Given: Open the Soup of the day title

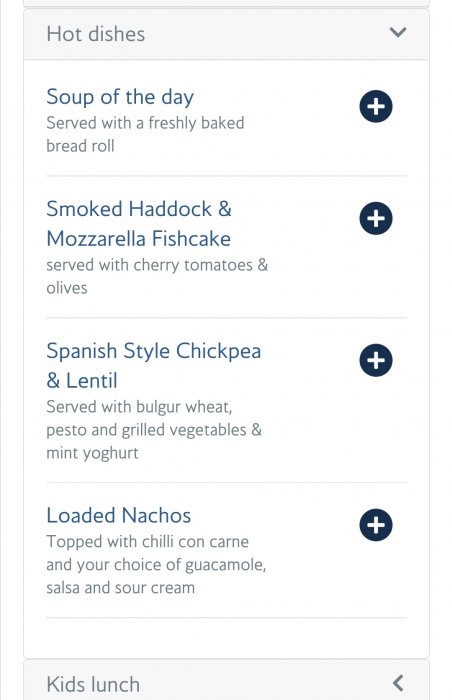Looking at the screenshot, I should 120,97.
